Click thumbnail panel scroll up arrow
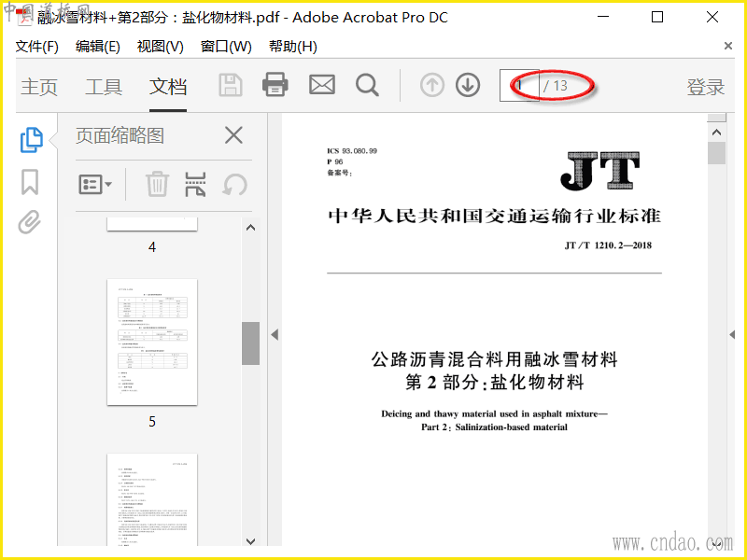 250,228
